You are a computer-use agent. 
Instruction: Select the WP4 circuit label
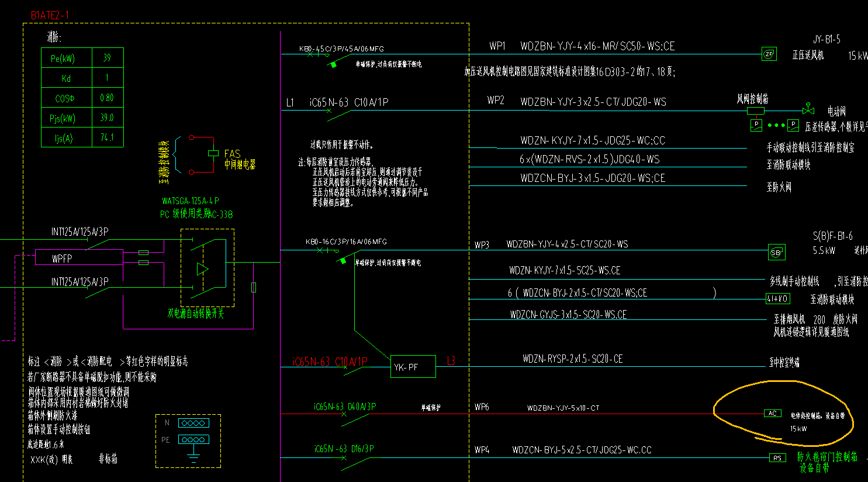pos(482,450)
